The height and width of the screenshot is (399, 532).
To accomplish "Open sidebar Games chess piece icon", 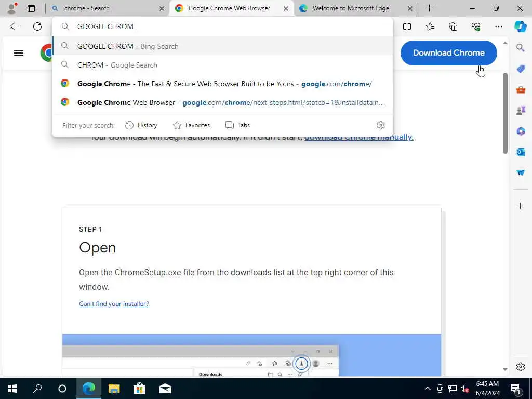I will [521, 110].
